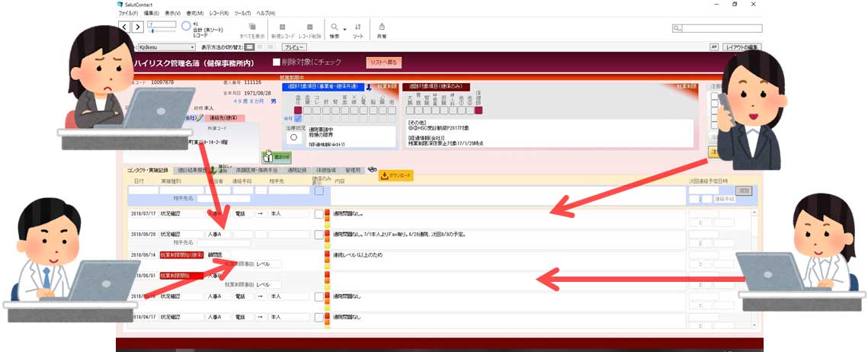The width and height of the screenshot is (868, 352).
Task: Go to the next record arrow
Action: point(137,27)
